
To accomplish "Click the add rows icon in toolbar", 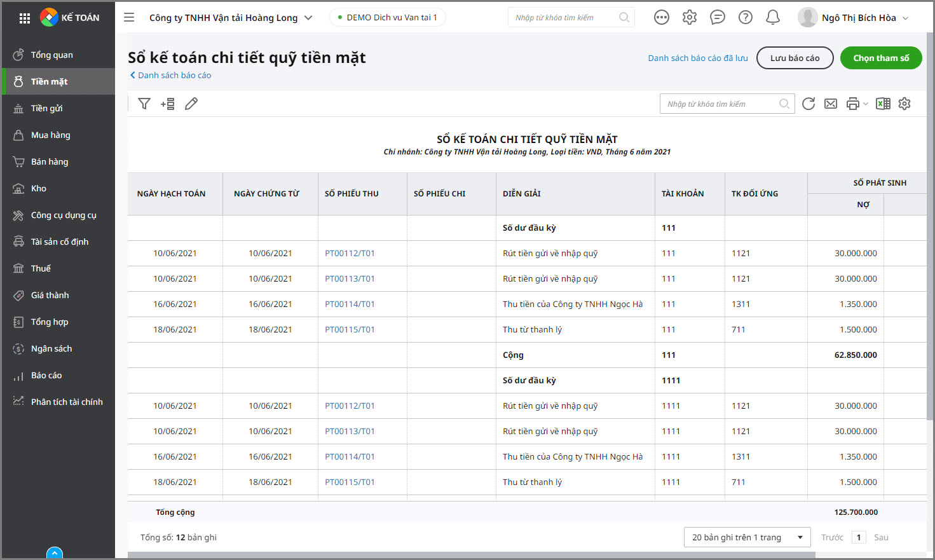I will 168,104.
